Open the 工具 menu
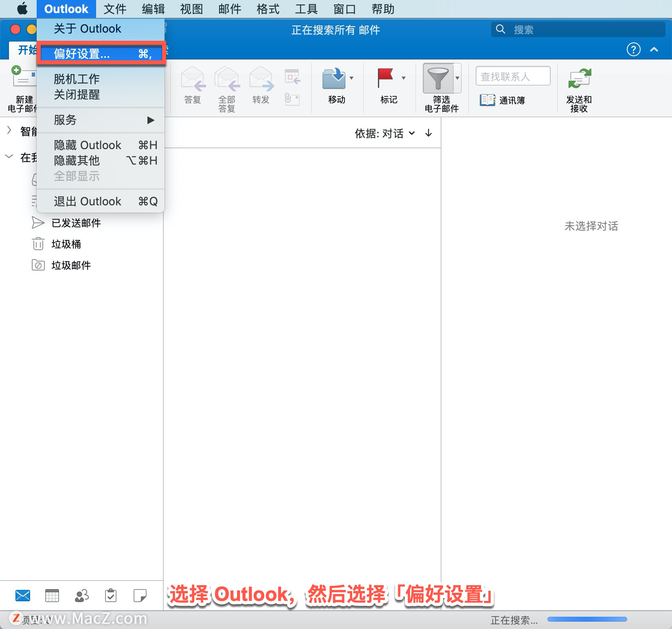 (306, 9)
